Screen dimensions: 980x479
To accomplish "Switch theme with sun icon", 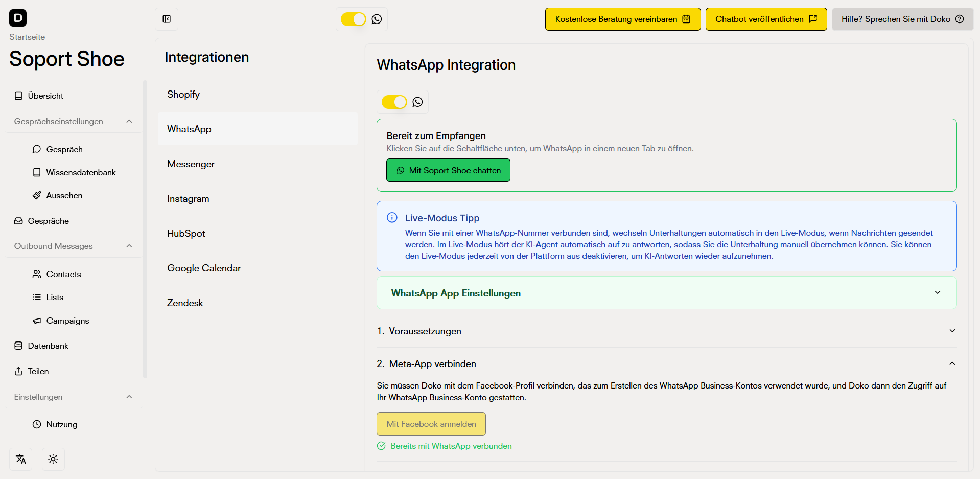I will click(x=53, y=459).
